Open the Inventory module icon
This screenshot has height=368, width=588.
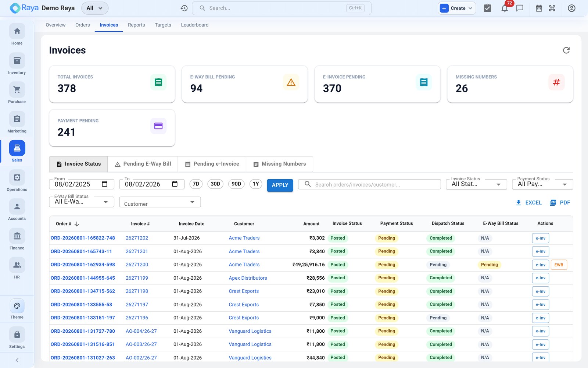17,61
